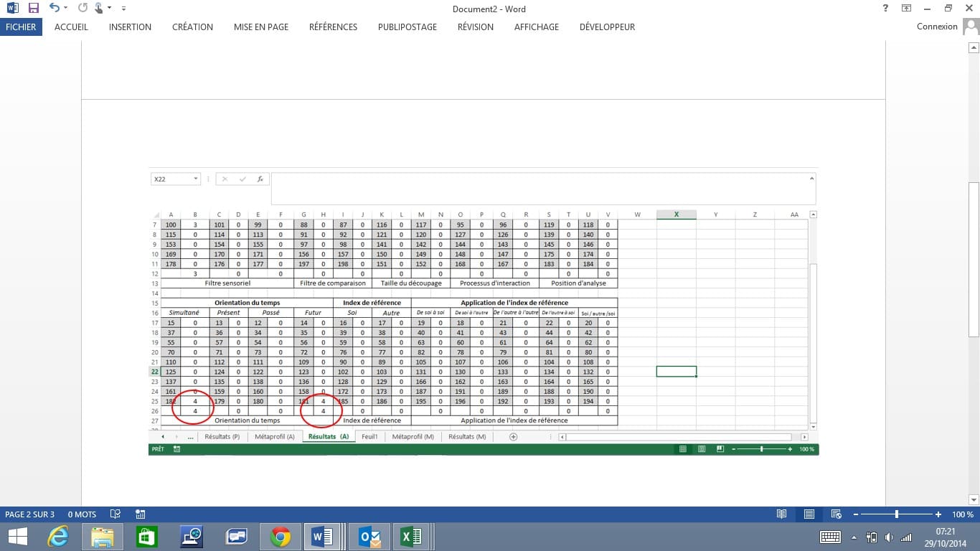Click the FICHIER button

22,27
